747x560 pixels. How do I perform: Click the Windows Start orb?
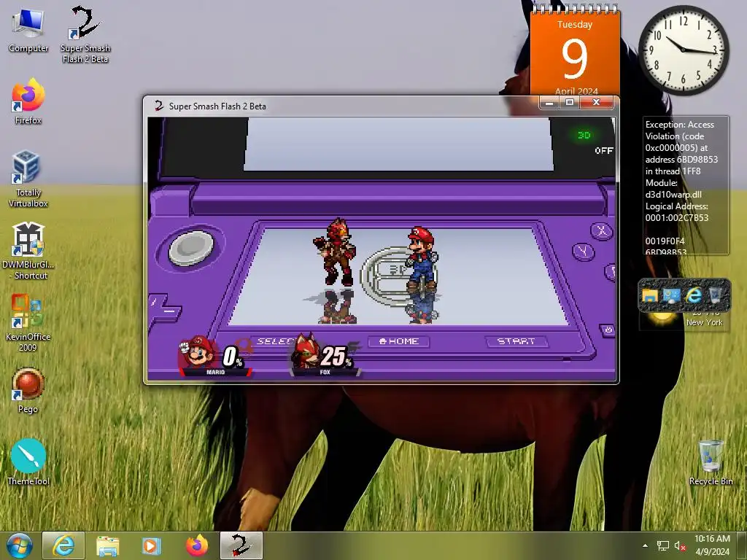(20, 545)
